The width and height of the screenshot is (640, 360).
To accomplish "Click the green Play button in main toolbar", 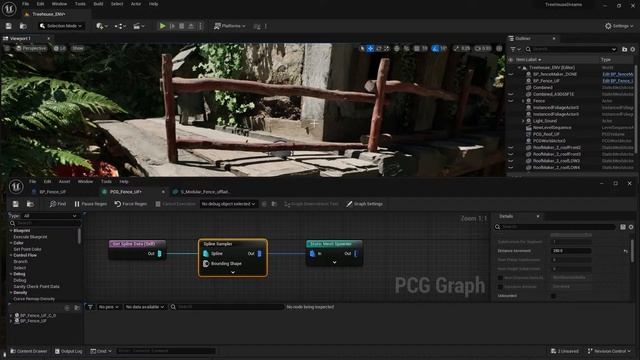I will point(162,26).
